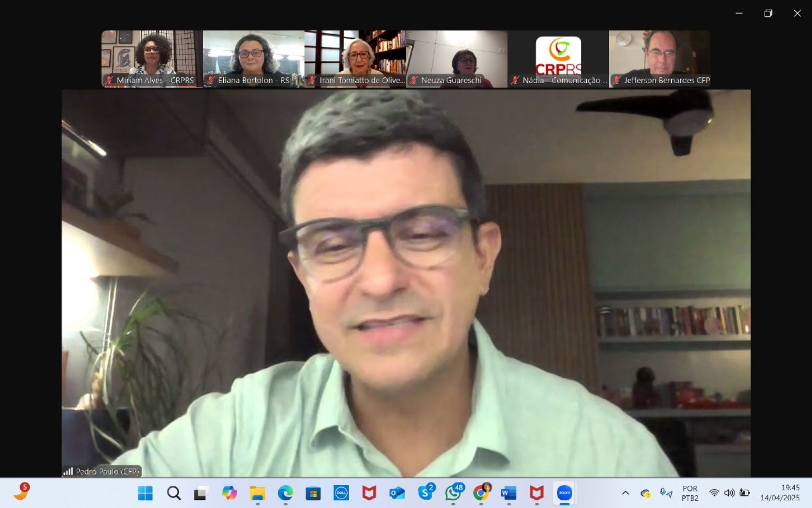This screenshot has height=508, width=812.
Task: Restore down the Zoom meeting window
Action: (x=768, y=14)
